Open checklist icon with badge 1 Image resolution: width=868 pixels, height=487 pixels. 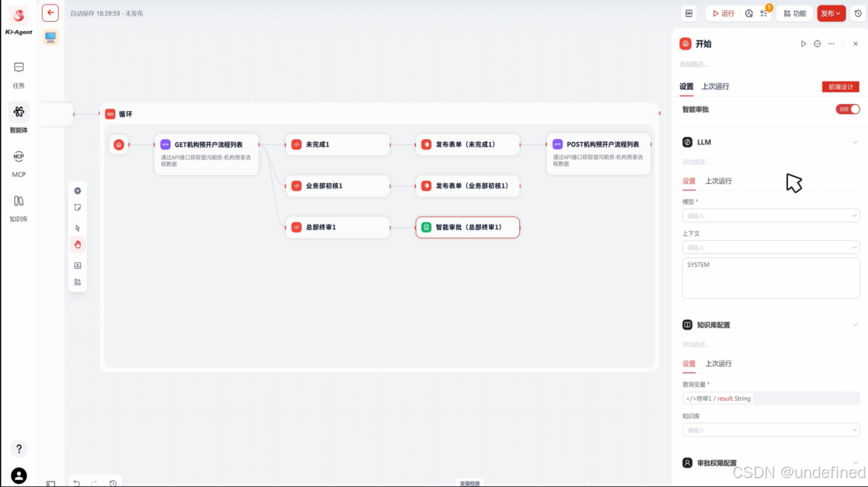point(764,13)
